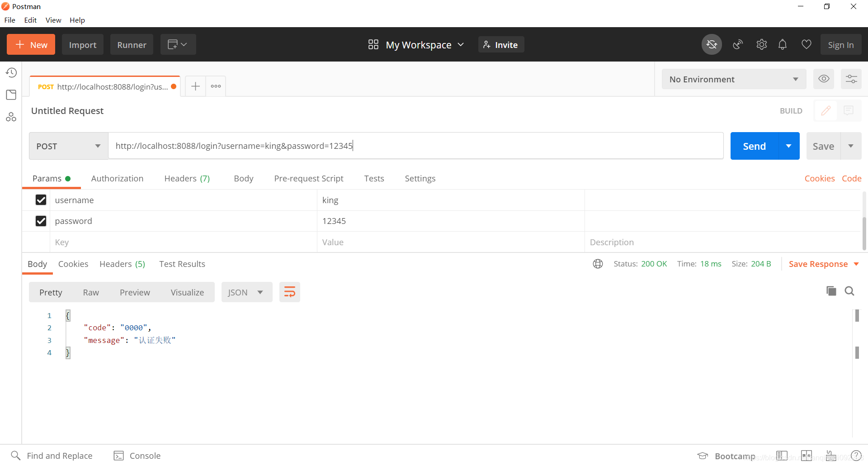The image size is (868, 466).
Task: Open the Pre-request Script tab
Action: click(309, 178)
